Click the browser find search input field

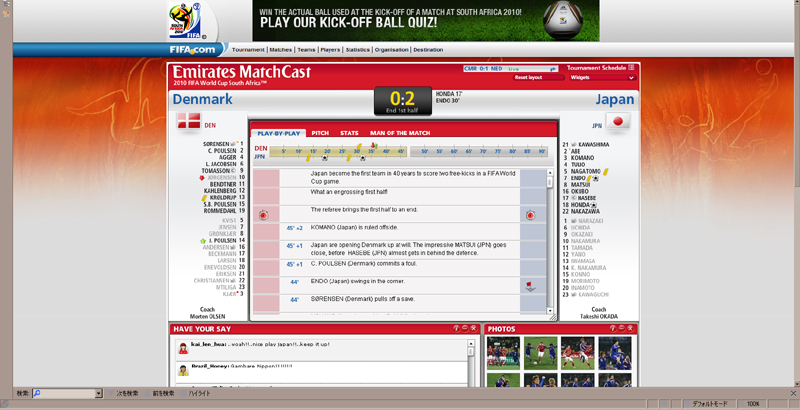tap(67, 393)
